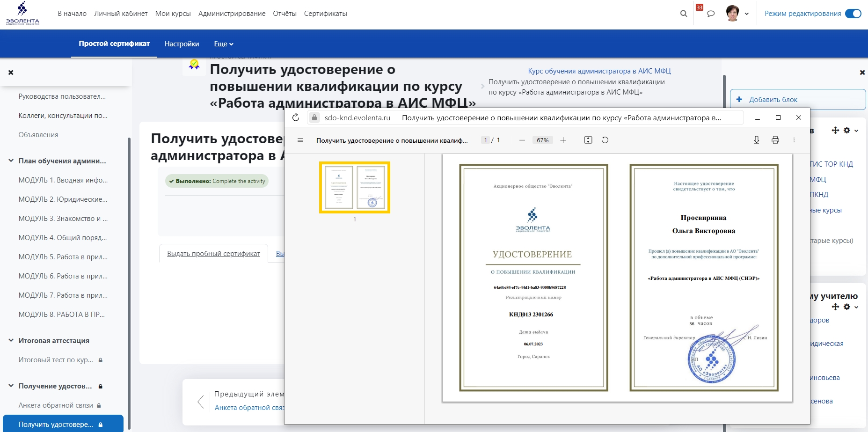Image resolution: width=868 pixels, height=432 pixels.
Task: Open МОДУЛЬ 2. Юридические item
Action: tap(63, 199)
